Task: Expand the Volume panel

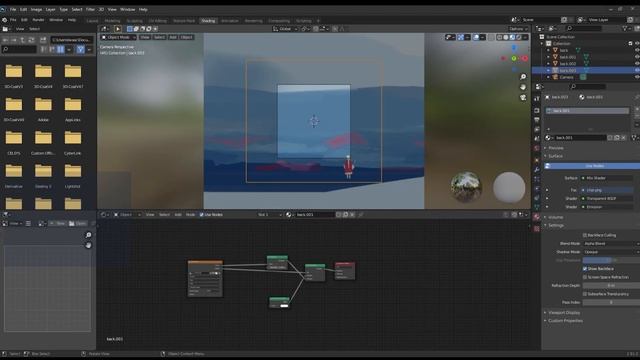Action: click(x=555, y=217)
